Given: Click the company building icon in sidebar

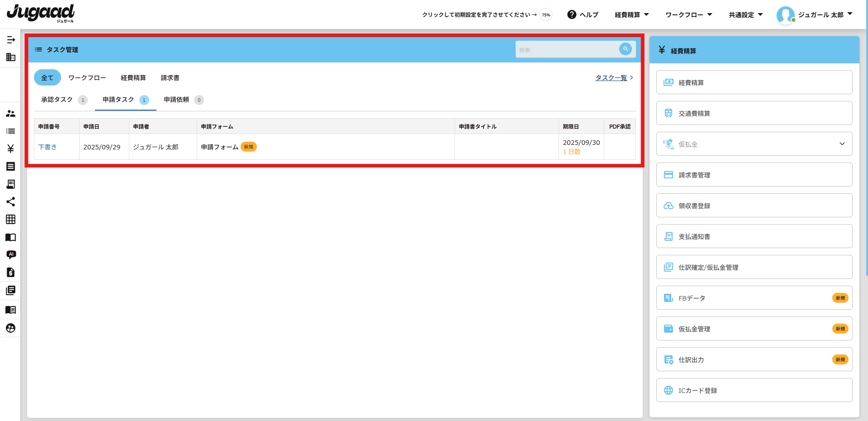Looking at the screenshot, I should tap(11, 57).
